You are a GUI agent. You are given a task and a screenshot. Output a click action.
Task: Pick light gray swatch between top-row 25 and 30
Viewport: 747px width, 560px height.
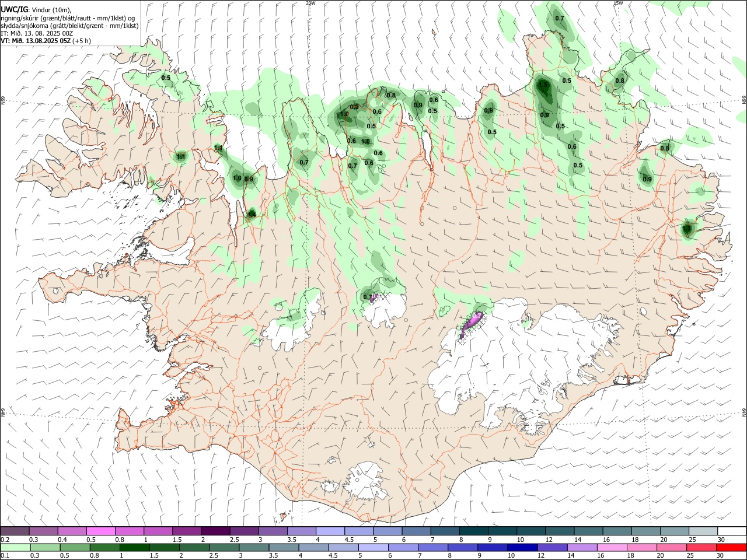click(x=703, y=531)
